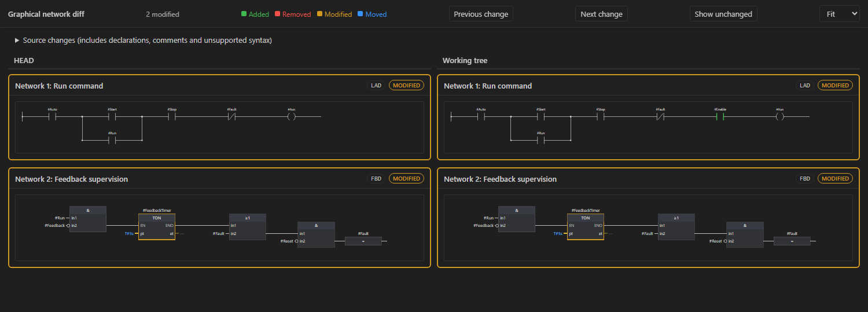The height and width of the screenshot is (312, 868).
Task: Click the blue Moved legend swatch
Action: (x=361, y=14)
